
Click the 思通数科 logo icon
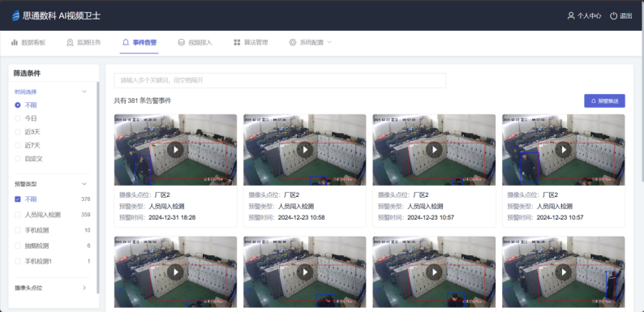15,15
